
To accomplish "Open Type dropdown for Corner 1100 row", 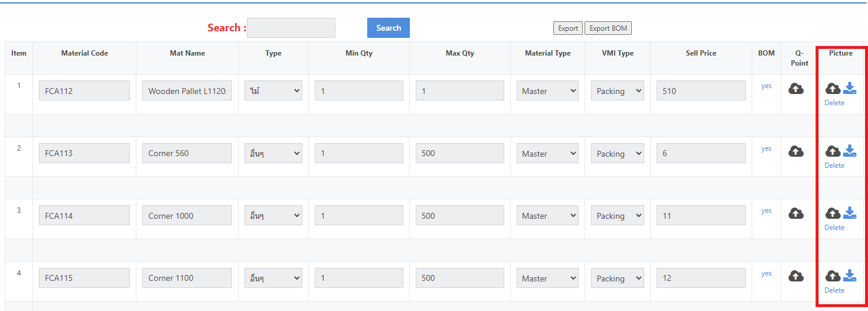I will [x=273, y=278].
